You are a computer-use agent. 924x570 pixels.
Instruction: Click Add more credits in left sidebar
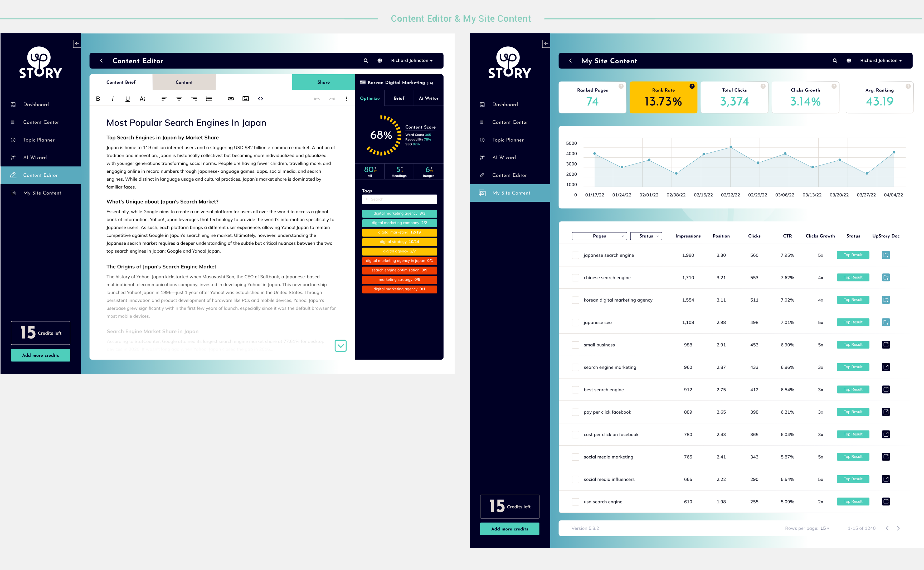coord(41,355)
